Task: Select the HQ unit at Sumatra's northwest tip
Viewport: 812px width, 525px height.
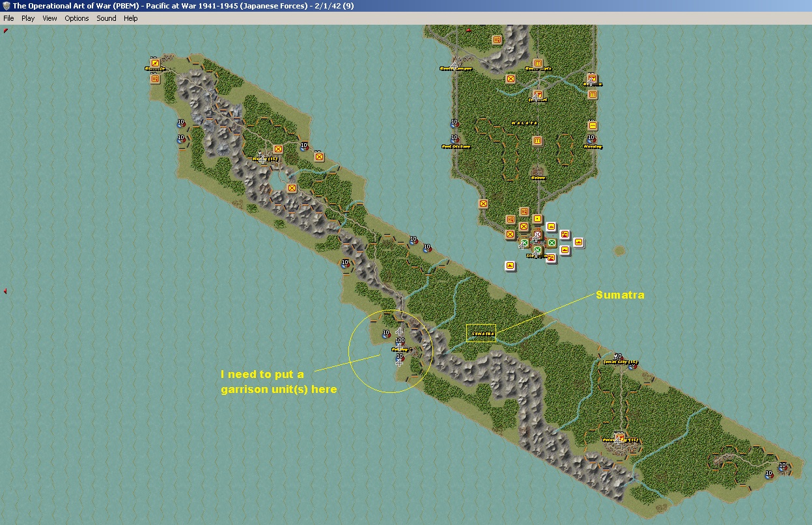Action: [156, 79]
